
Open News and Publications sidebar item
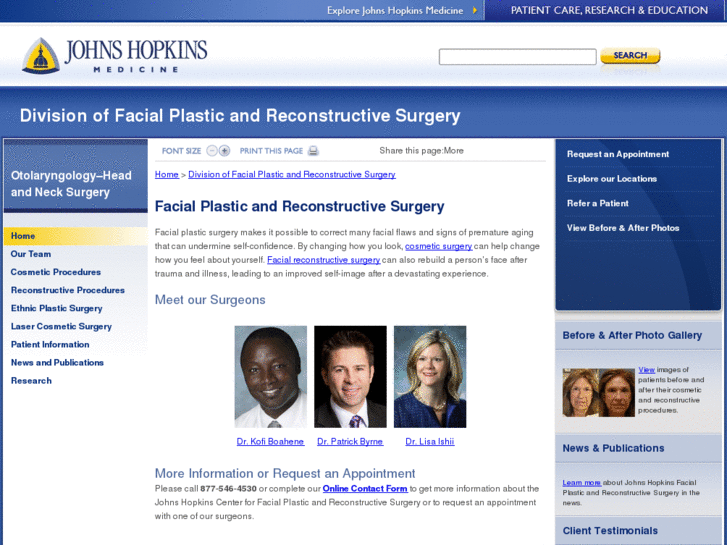pos(57,362)
